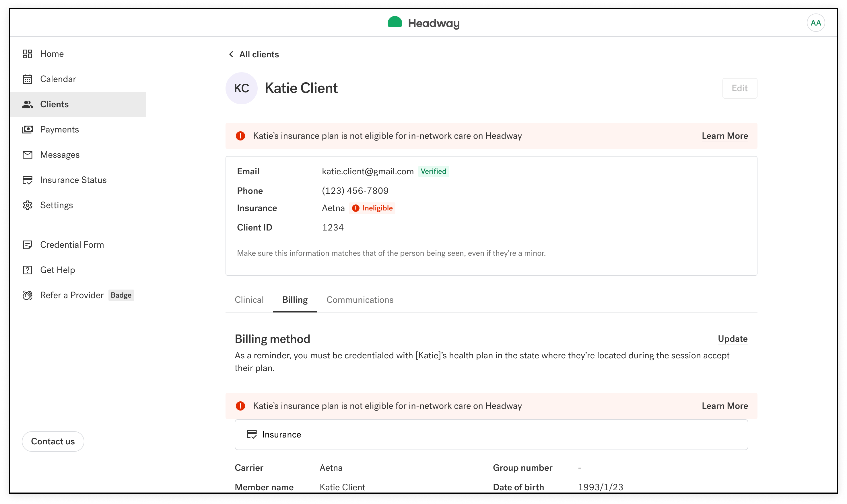Select the Payments icon
Image resolution: width=847 pixels, height=504 pixels.
click(x=28, y=129)
